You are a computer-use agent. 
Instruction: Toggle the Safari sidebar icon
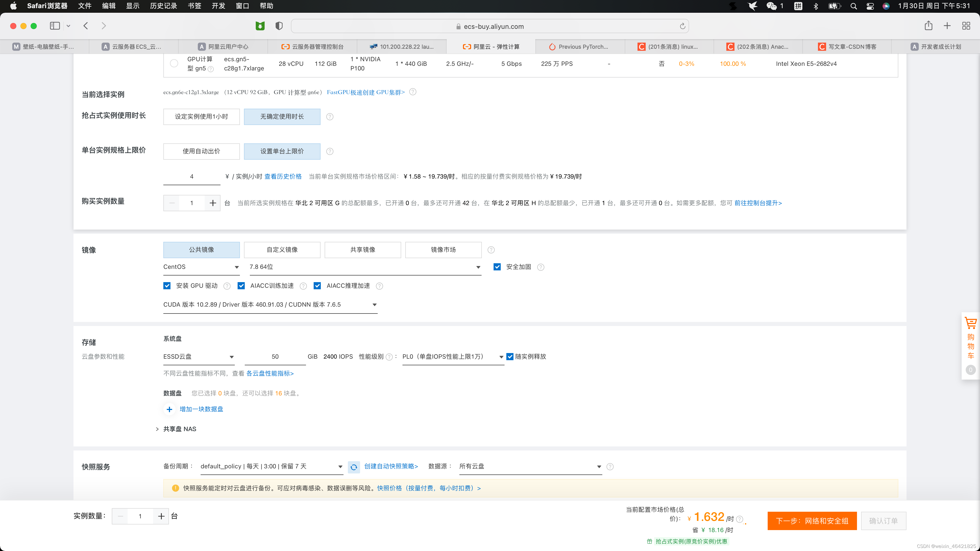(55, 26)
